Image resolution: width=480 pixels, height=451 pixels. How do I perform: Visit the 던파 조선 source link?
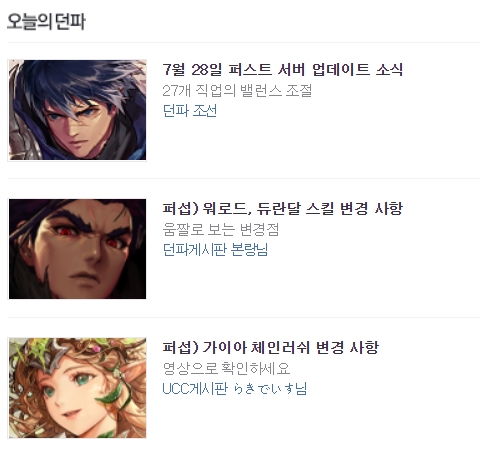(x=190, y=111)
